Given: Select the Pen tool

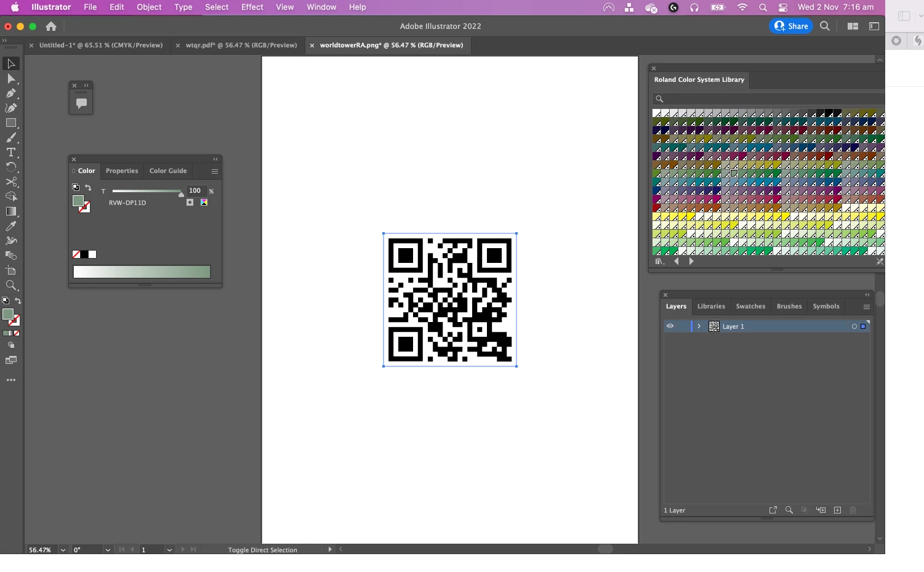Looking at the screenshot, I should (10, 94).
